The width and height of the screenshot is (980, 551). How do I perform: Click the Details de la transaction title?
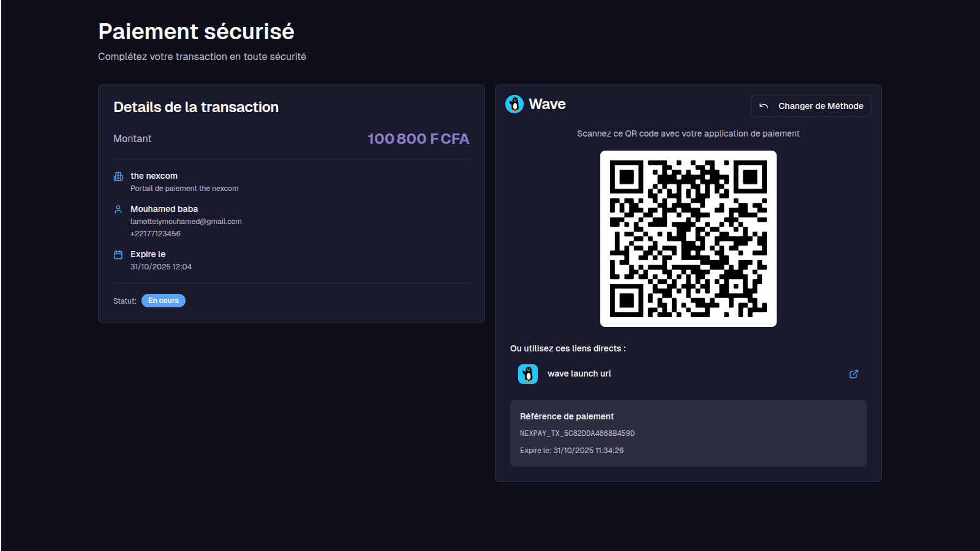[196, 107]
